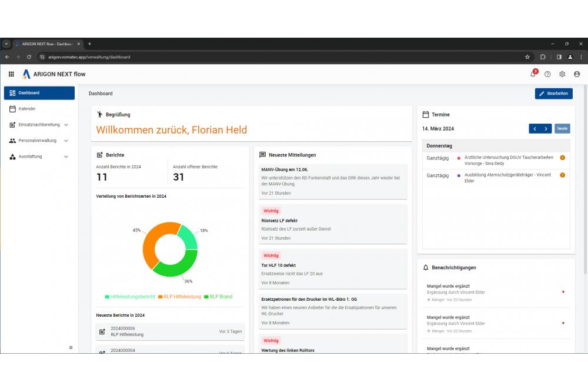Image resolution: width=588 pixels, height=392 pixels.
Task: Open the calendar icon next to Termine
Action: pos(427,114)
